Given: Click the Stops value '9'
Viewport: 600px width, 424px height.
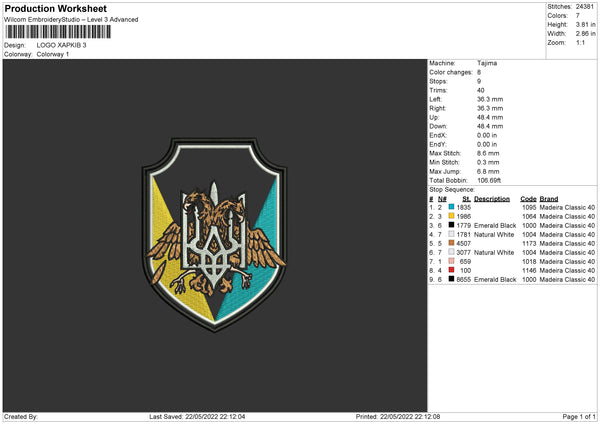Looking at the screenshot, I should coord(479,81).
